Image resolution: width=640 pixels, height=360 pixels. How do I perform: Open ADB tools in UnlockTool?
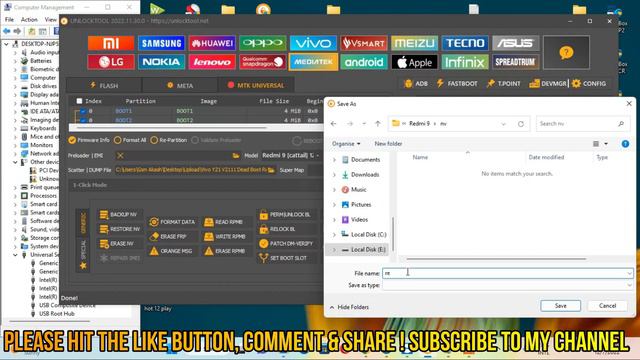pyautogui.click(x=416, y=84)
